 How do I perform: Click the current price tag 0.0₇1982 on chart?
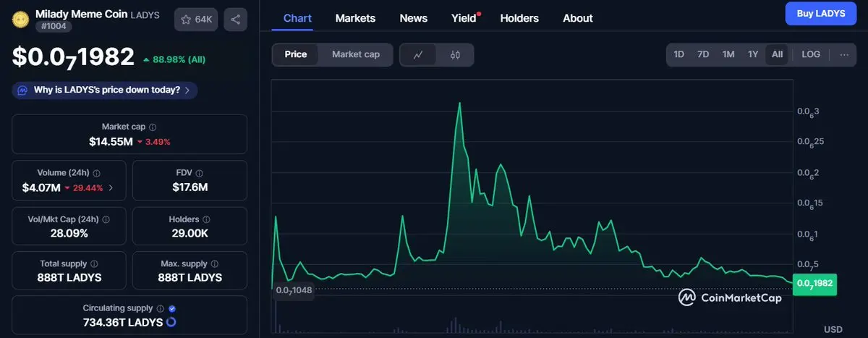tap(814, 284)
